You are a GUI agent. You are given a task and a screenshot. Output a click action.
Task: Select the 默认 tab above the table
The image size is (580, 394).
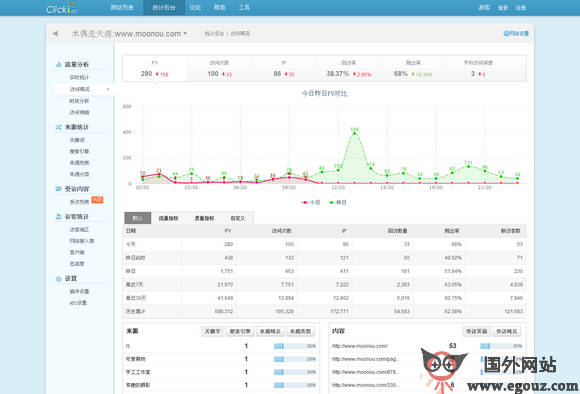pyautogui.click(x=138, y=218)
